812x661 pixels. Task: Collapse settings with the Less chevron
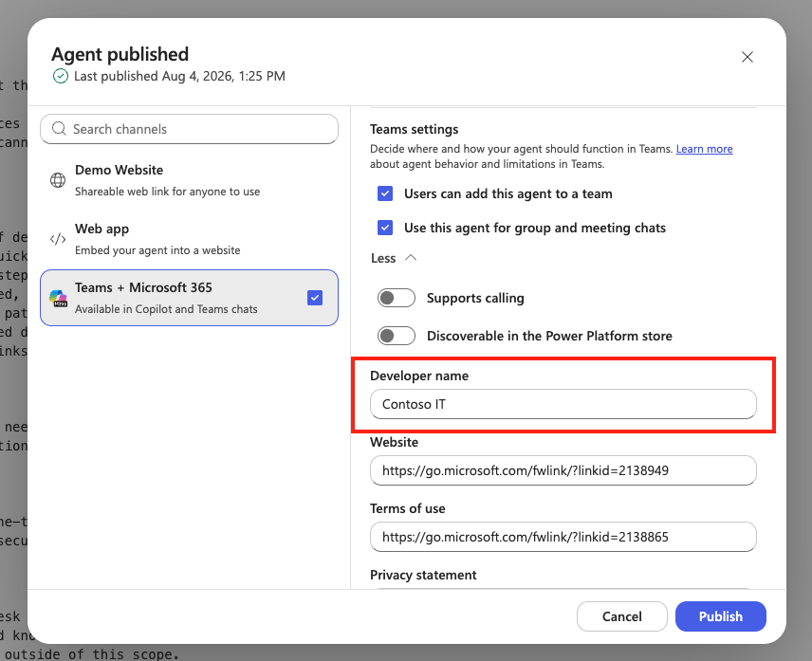coord(410,258)
